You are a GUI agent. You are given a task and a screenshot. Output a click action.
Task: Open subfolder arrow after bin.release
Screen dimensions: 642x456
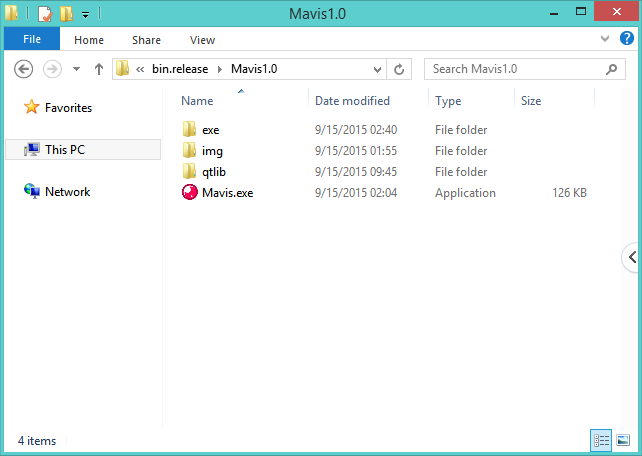(x=220, y=69)
